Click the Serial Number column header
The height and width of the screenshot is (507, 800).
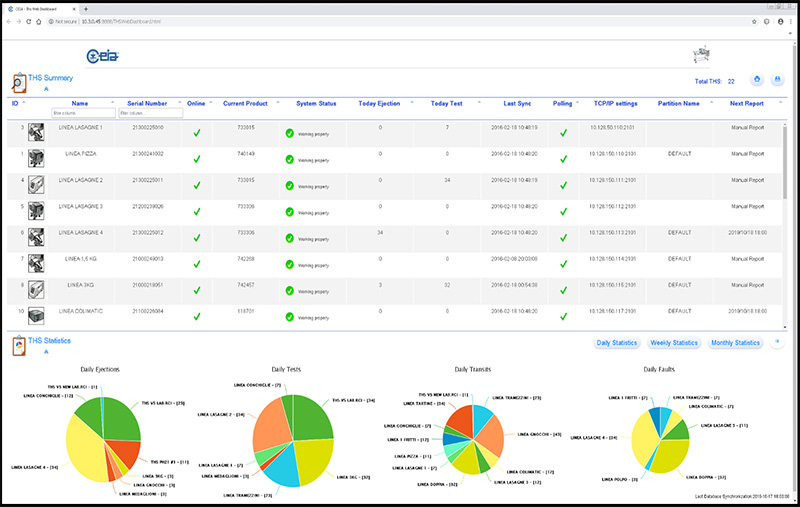(147, 102)
